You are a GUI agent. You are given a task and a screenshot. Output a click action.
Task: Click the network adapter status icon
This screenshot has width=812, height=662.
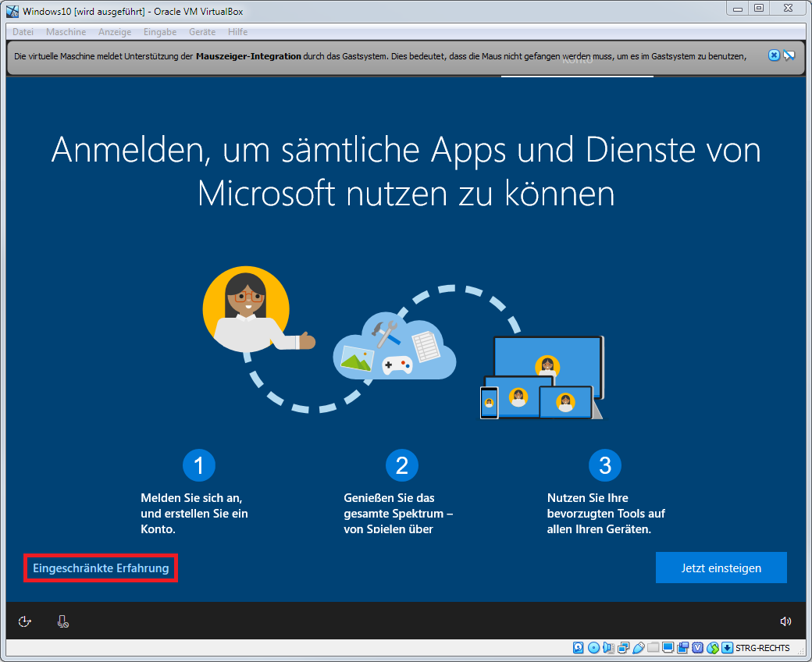point(623,647)
